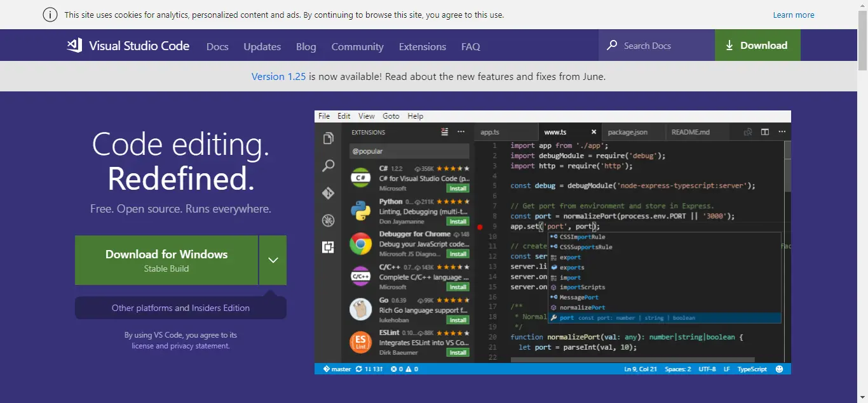
Task: Open the Community navigation item
Action: 357,46
